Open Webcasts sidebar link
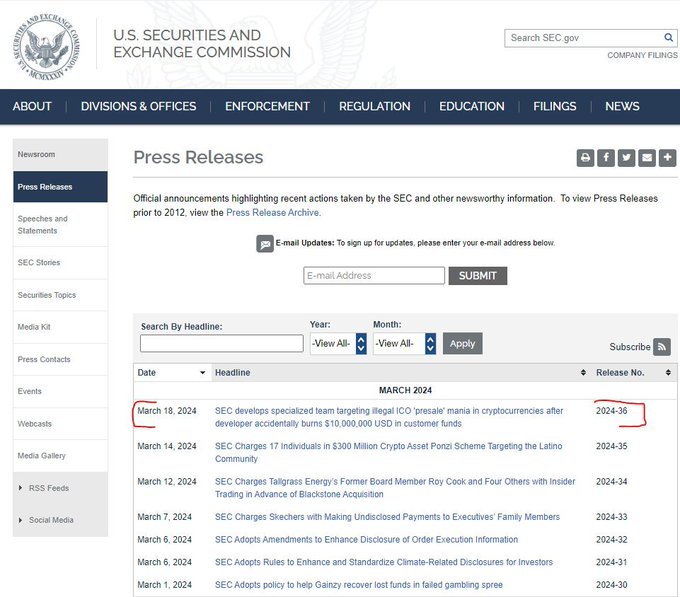This screenshot has height=597, width=680. [x=60, y=424]
